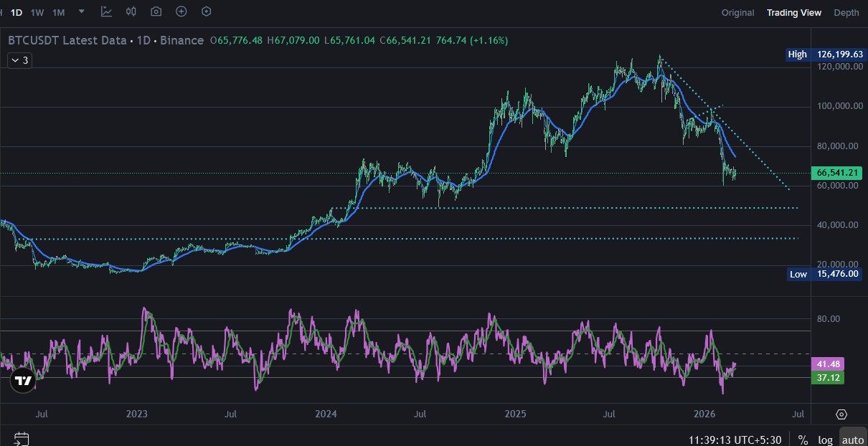Take a chart snapshot with camera icon
The image size is (868, 446).
[156, 11]
